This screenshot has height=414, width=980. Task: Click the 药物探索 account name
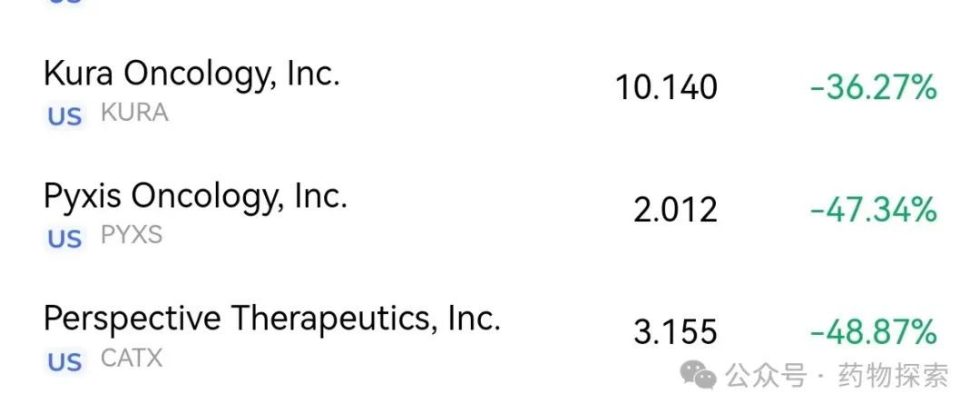click(894, 375)
